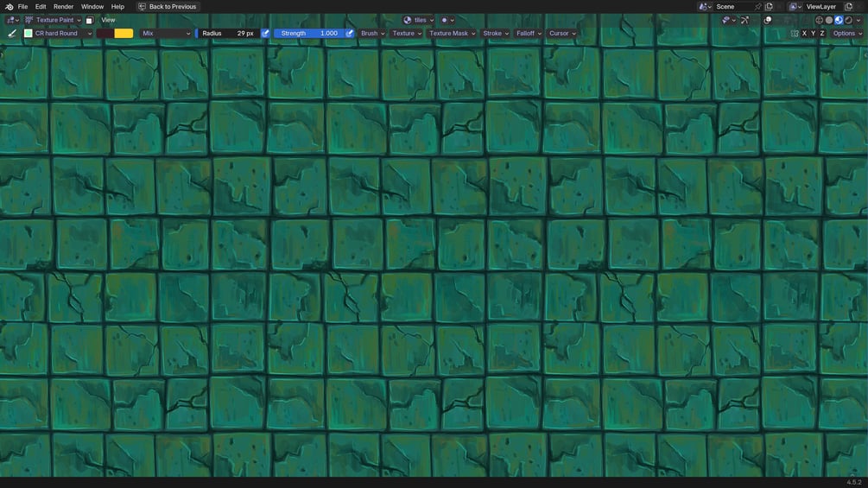This screenshot has height=488, width=868.
Task: Click the Scene name field
Action: tap(733, 7)
